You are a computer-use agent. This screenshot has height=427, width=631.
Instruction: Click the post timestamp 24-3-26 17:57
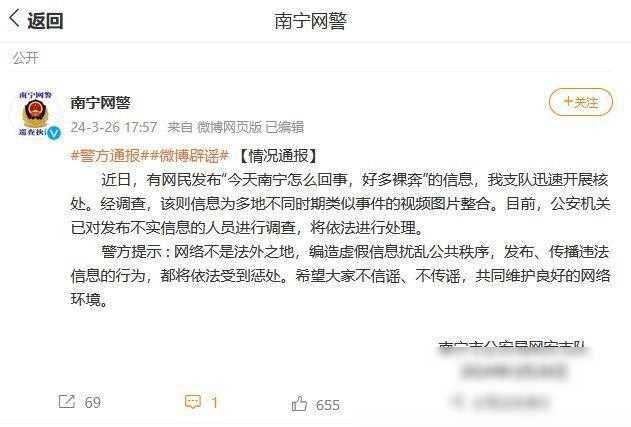tap(114, 127)
